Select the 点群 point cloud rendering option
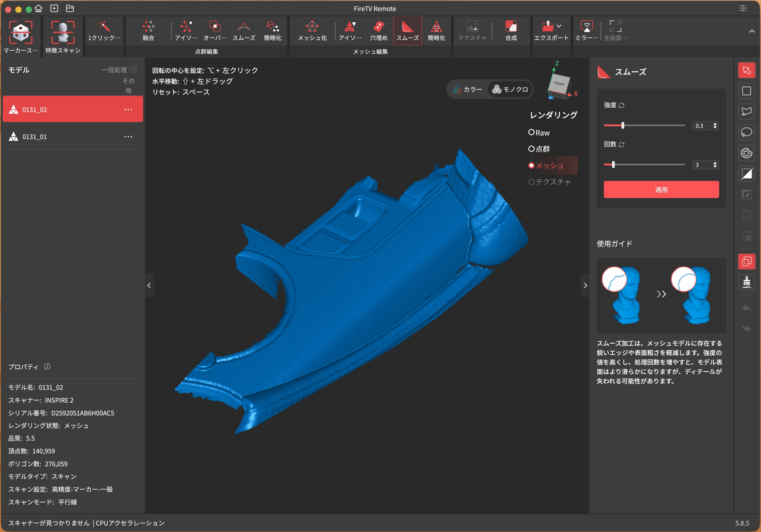The width and height of the screenshot is (761, 532). (x=531, y=149)
